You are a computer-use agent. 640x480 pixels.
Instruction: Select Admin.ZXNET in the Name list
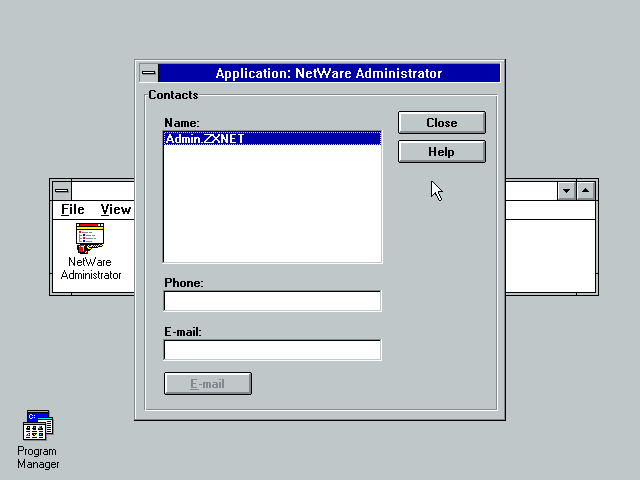point(272,138)
